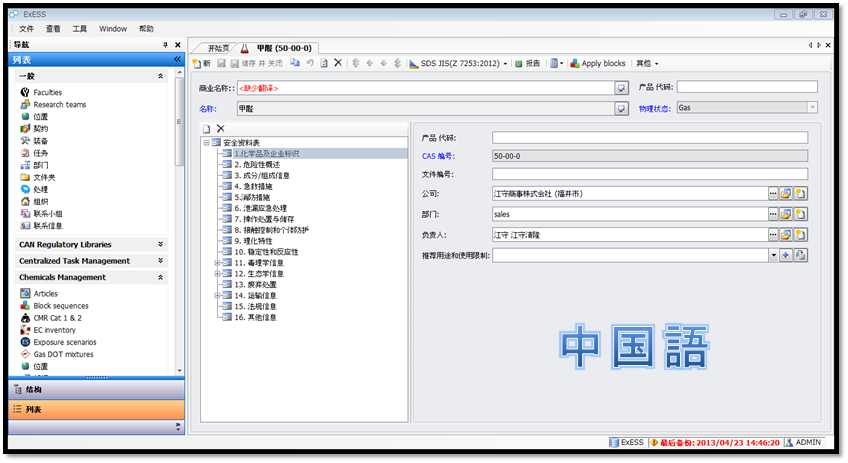Open the Faculties list icon
Viewport: 848px width, 463px height.
coord(26,92)
